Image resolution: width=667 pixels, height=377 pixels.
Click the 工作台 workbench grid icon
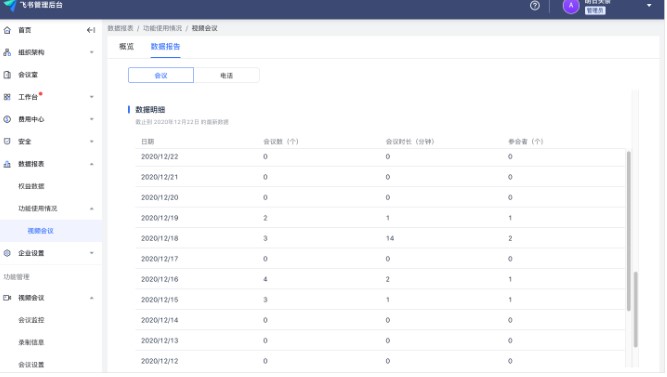point(7,97)
